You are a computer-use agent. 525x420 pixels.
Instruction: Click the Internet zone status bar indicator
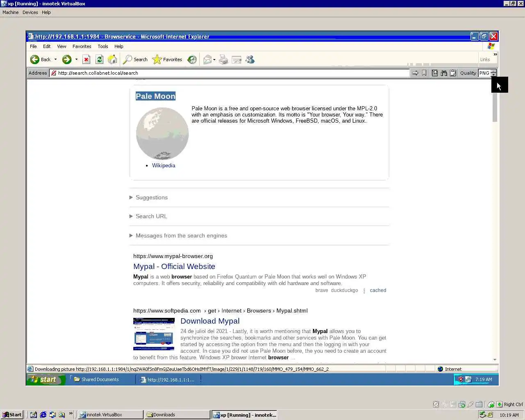449,369
